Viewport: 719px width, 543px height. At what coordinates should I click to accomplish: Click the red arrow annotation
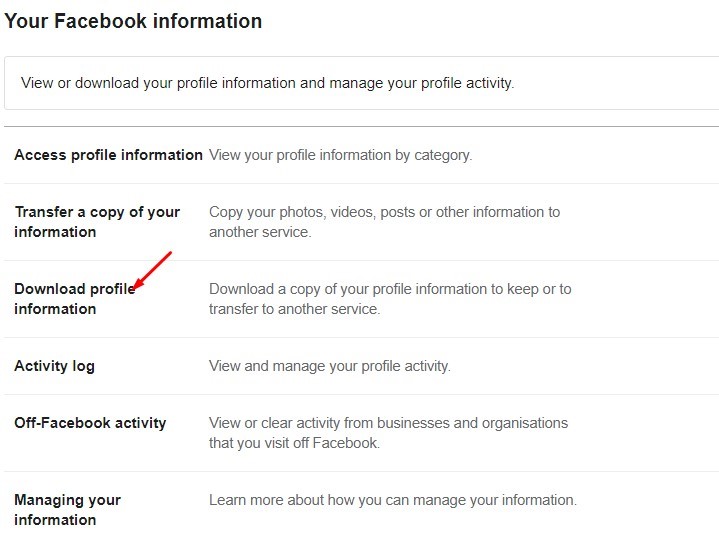click(151, 271)
